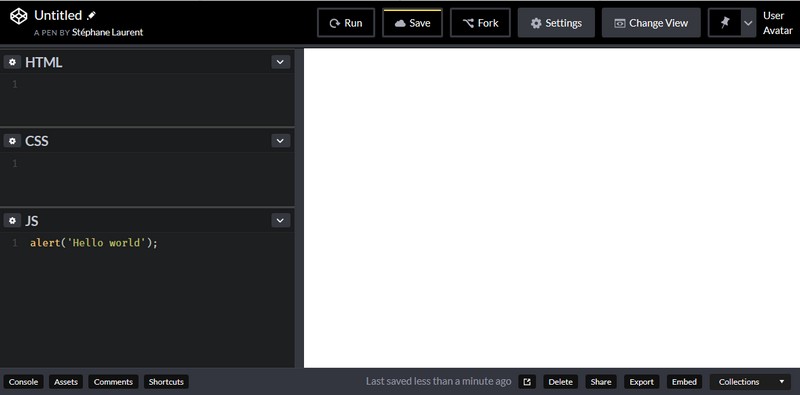Save the pen
The height and width of the screenshot is (395, 800).
click(412, 23)
